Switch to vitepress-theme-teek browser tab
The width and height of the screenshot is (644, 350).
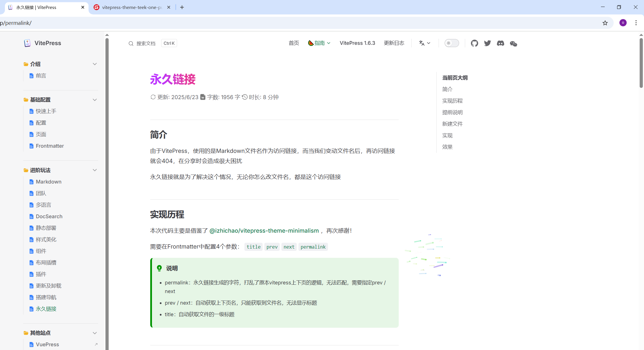tap(132, 7)
